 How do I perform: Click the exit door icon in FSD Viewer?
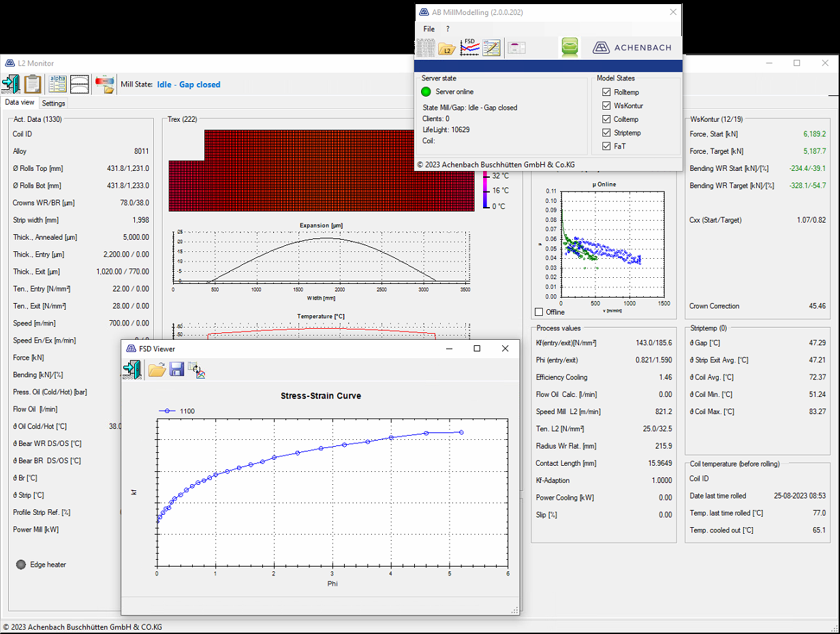point(131,369)
